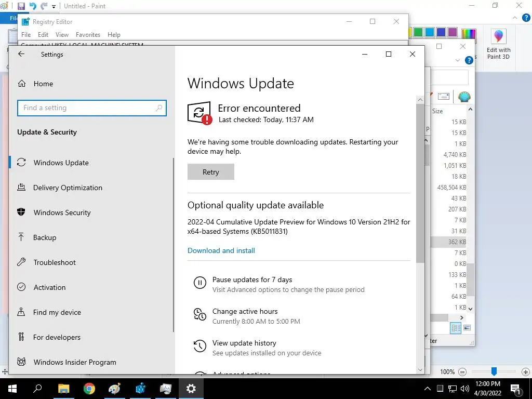Open File Explorer from taskbar
This screenshot has height=399, width=532.
click(x=63, y=389)
